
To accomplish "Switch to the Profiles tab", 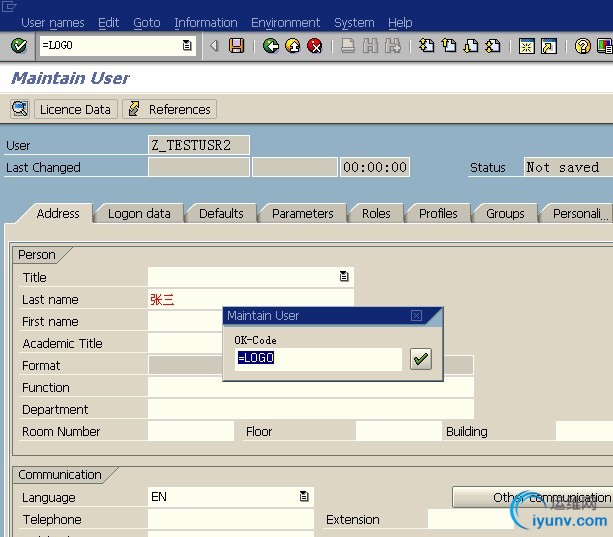I will coord(438,214).
